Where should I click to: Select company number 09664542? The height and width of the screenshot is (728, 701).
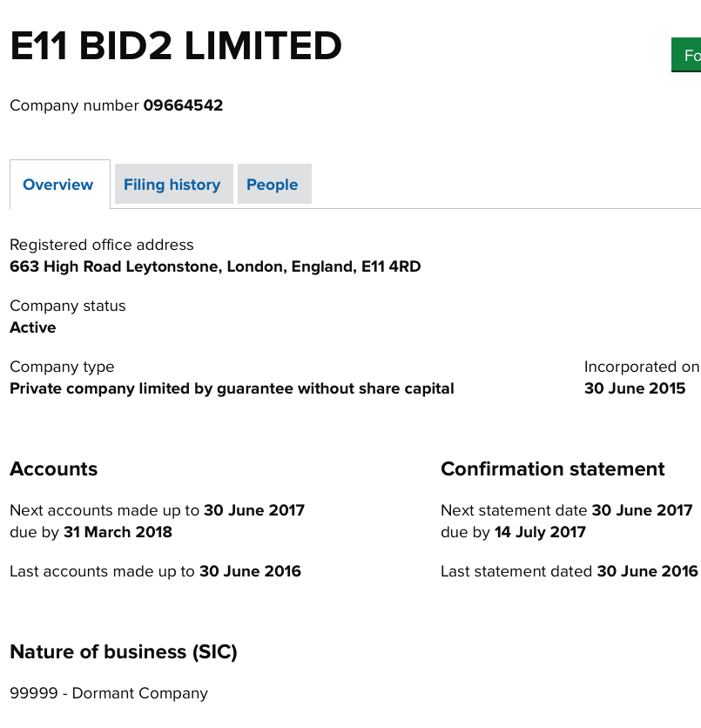[x=183, y=105]
